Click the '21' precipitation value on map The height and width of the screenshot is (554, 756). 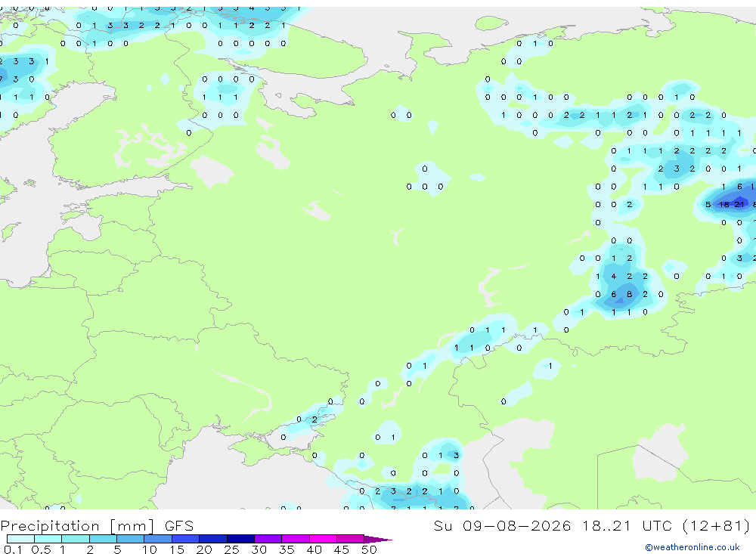coord(739,204)
